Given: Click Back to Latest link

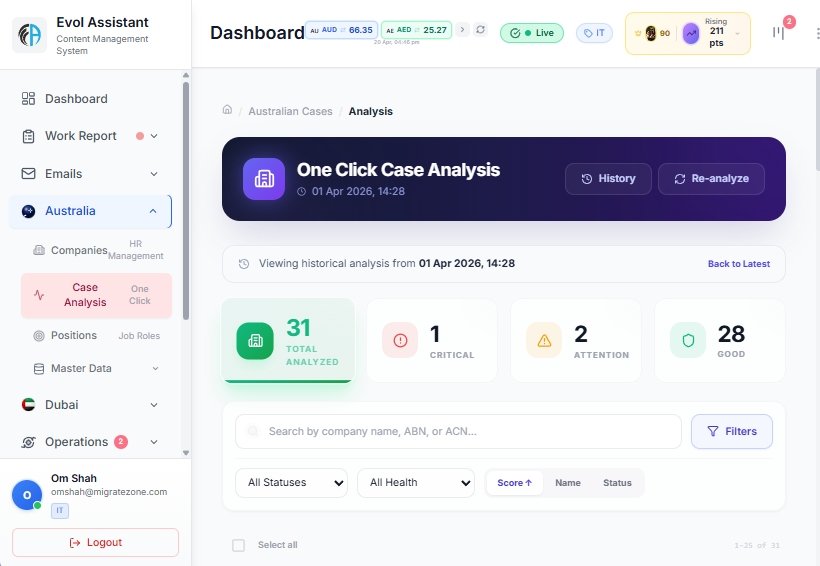Looking at the screenshot, I should [738, 264].
